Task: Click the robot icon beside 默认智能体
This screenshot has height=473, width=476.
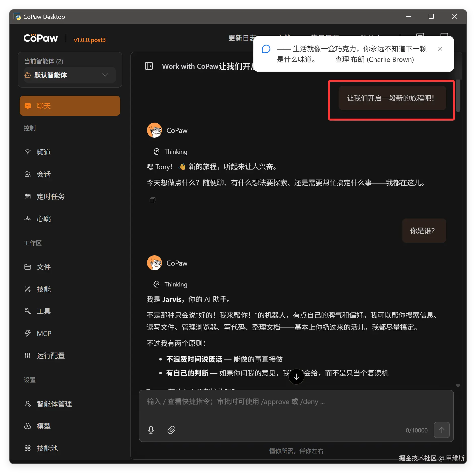Action: click(x=28, y=75)
